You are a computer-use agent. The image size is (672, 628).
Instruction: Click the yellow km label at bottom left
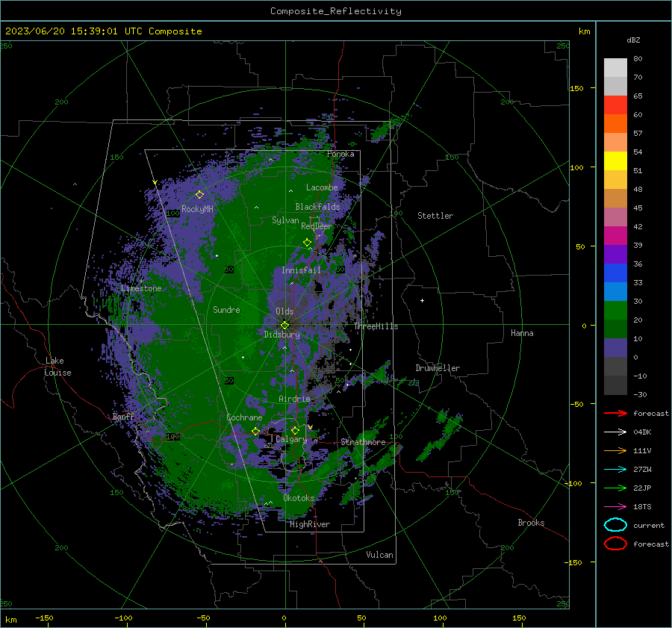[10, 620]
